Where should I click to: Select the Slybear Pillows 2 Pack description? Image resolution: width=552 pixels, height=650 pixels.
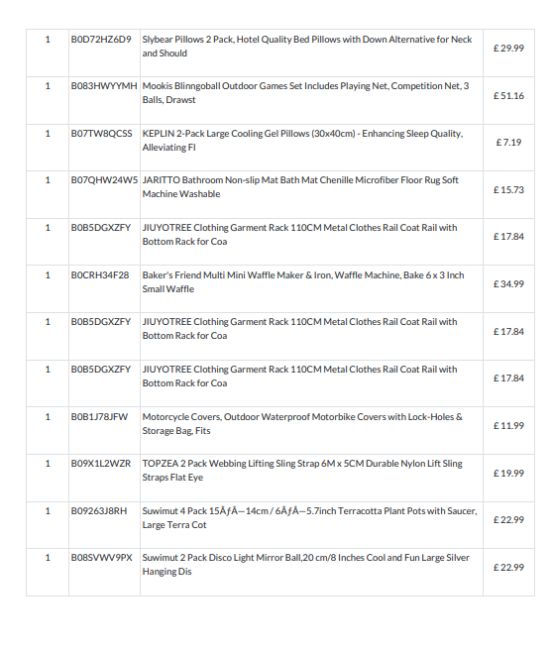pos(307,46)
